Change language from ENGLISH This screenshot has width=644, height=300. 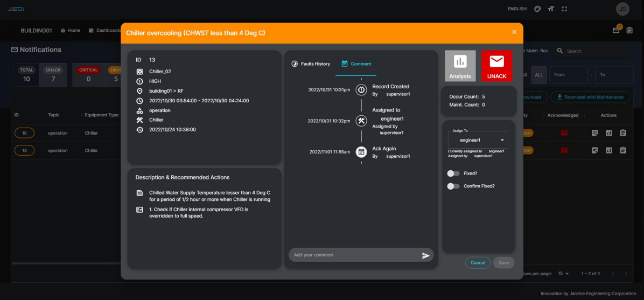[x=517, y=9]
